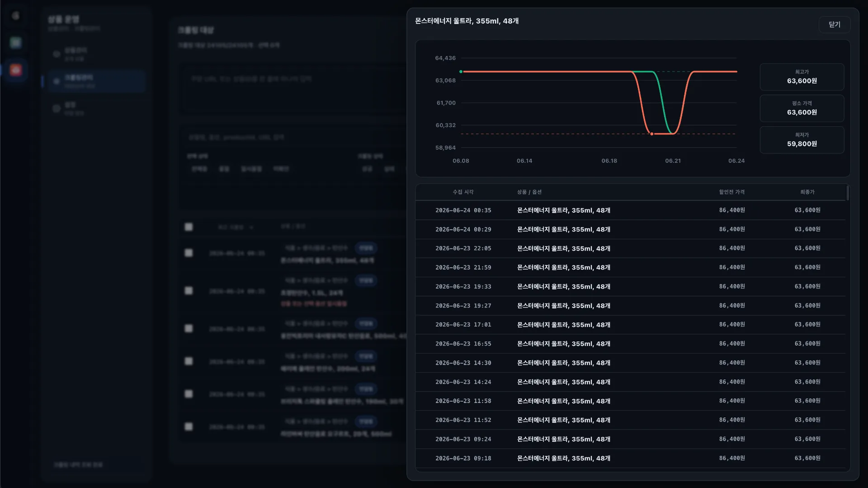868x488 pixels.
Task: Click the red app icon in left rail
Action: coord(16,70)
